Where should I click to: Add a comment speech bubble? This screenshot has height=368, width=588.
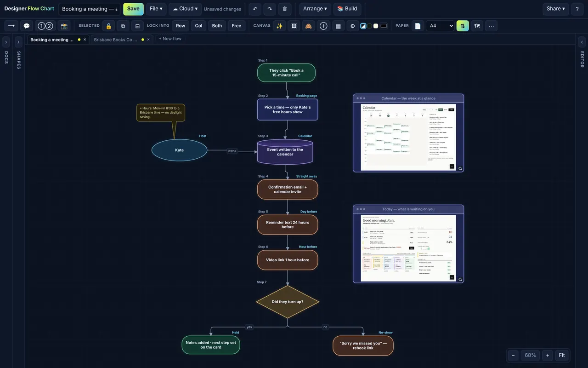27,26
